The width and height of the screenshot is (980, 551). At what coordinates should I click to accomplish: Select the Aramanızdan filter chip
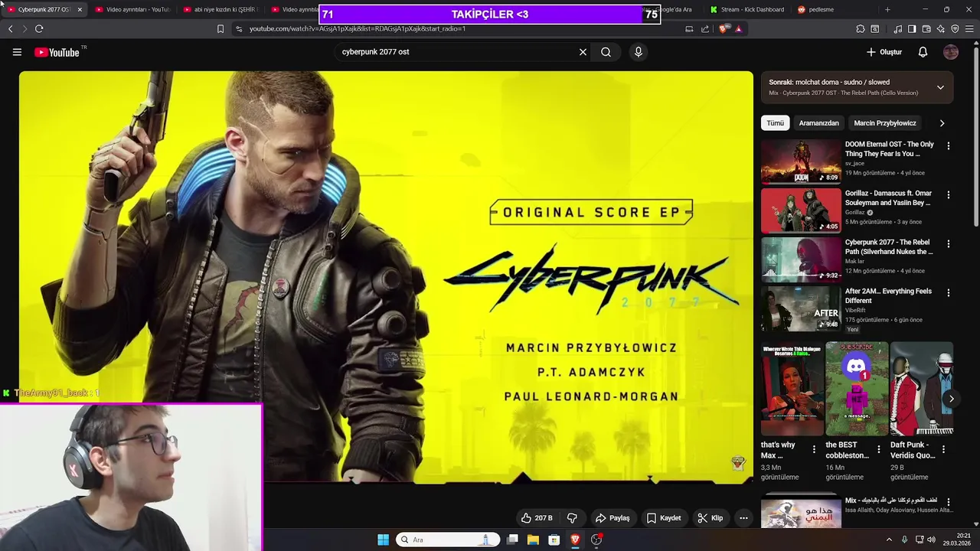point(818,123)
